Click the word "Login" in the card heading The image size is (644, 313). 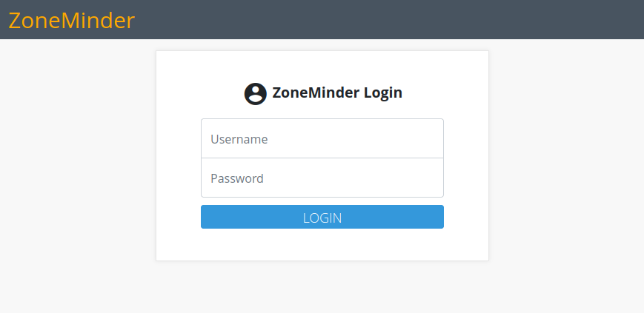[x=383, y=93]
